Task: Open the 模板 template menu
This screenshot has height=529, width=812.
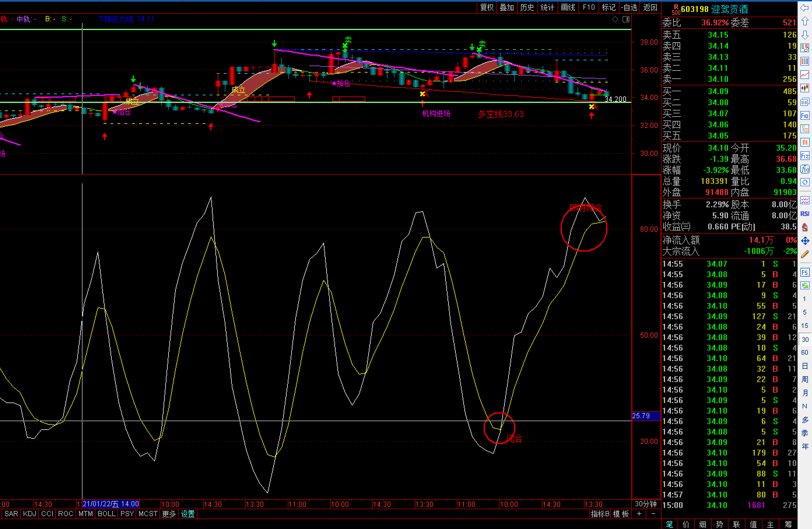Action: (621, 514)
